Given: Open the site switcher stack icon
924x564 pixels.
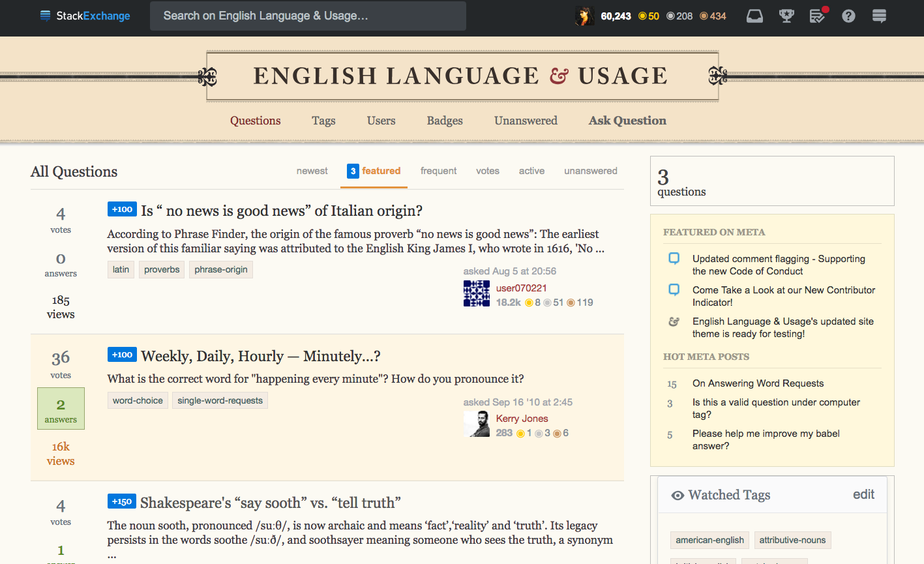Looking at the screenshot, I should point(879,16).
